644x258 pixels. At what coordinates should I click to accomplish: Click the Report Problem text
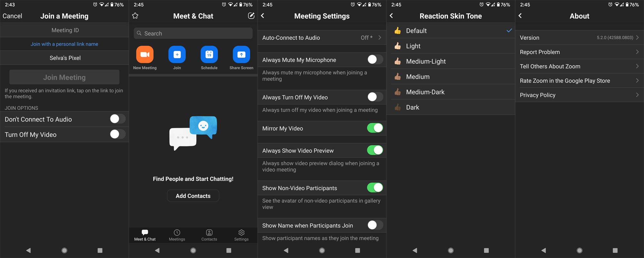coord(540,52)
